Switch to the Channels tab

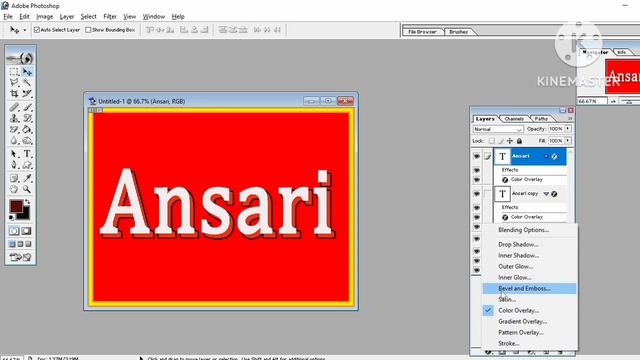click(x=514, y=119)
